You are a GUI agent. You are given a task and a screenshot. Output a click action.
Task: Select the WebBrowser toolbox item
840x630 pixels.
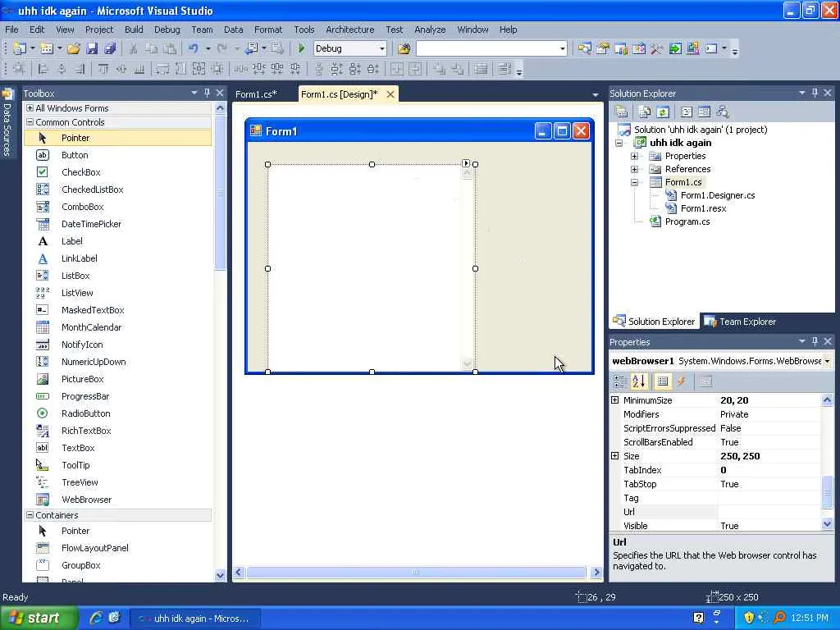pos(86,500)
